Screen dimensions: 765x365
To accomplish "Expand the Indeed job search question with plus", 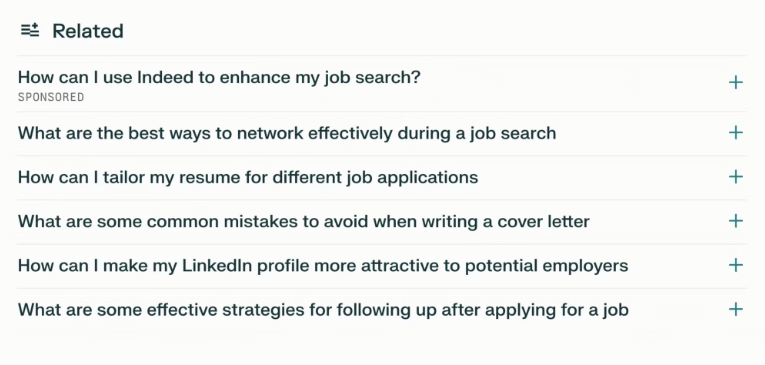I will (736, 82).
